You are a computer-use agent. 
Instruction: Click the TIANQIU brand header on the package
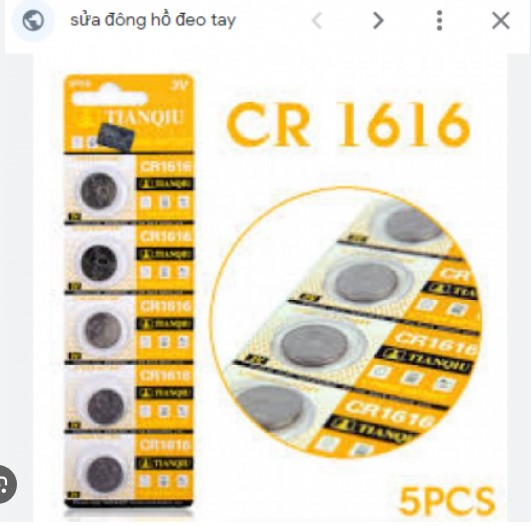146,117
